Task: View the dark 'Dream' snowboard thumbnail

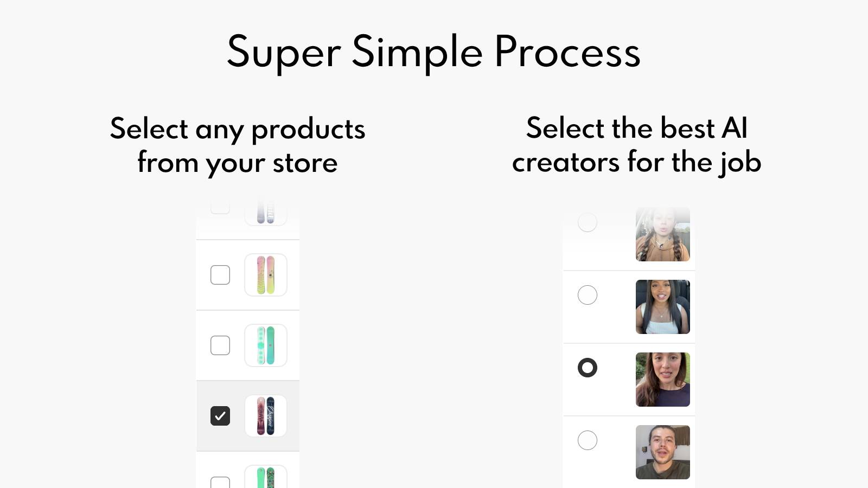Action: click(266, 416)
